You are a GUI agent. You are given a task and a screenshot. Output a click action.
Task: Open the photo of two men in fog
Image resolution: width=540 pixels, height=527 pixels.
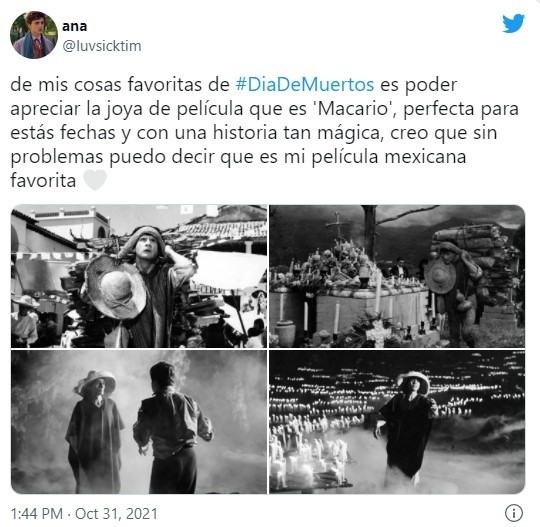tap(139, 422)
